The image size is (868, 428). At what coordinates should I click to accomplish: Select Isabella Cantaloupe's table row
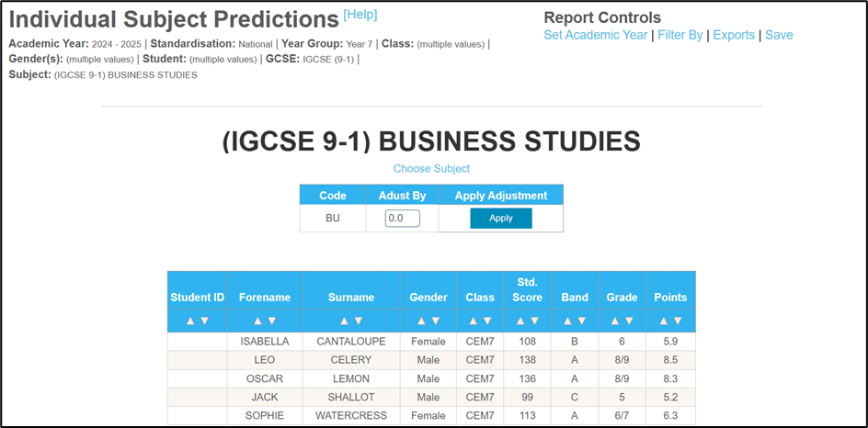pyautogui.click(x=431, y=342)
